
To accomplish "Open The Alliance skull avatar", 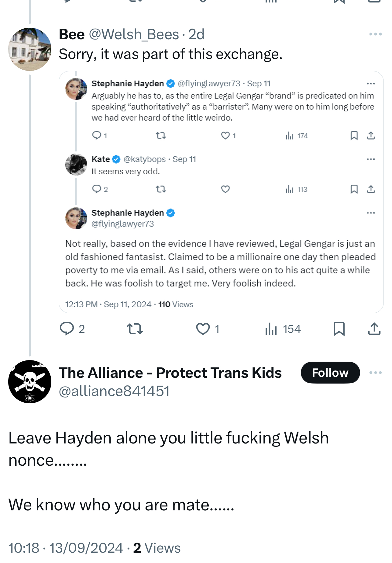I will click(30, 382).
